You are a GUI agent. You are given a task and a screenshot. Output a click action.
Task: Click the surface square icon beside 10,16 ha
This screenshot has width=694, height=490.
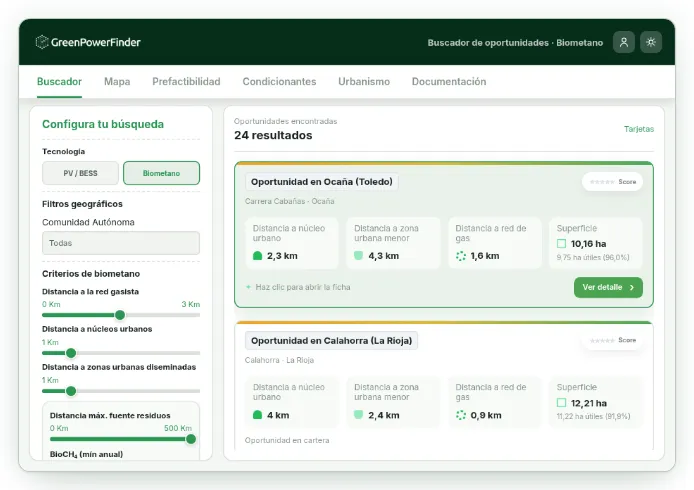pos(561,243)
